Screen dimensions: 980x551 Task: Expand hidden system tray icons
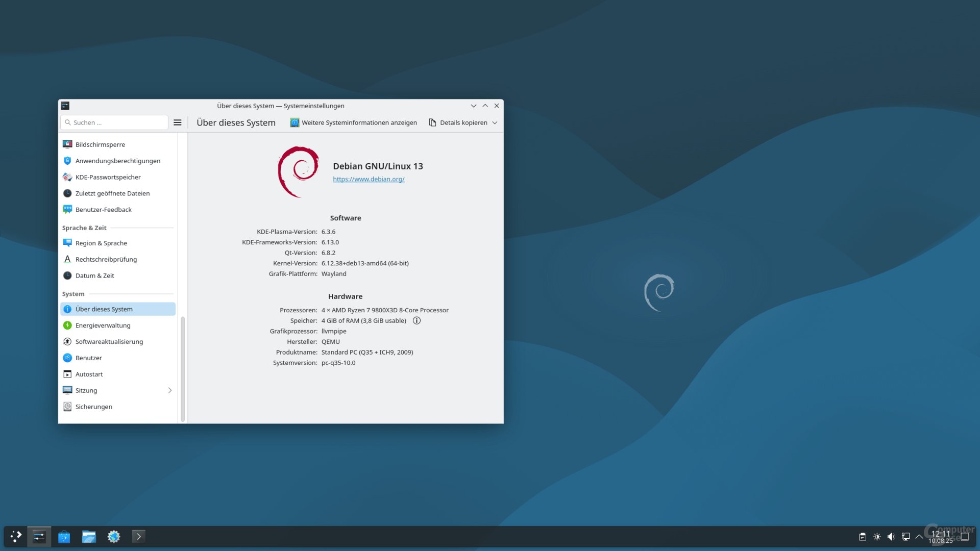click(x=919, y=536)
